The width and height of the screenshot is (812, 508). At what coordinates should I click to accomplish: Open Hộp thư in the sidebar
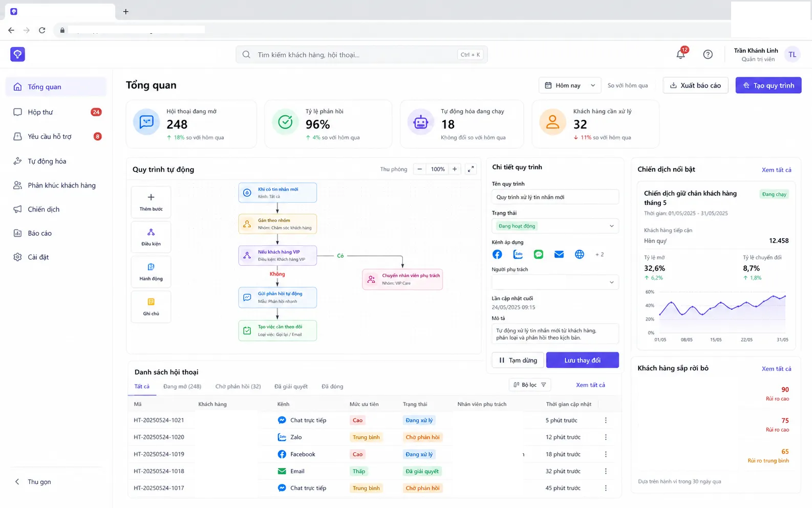(x=56, y=112)
